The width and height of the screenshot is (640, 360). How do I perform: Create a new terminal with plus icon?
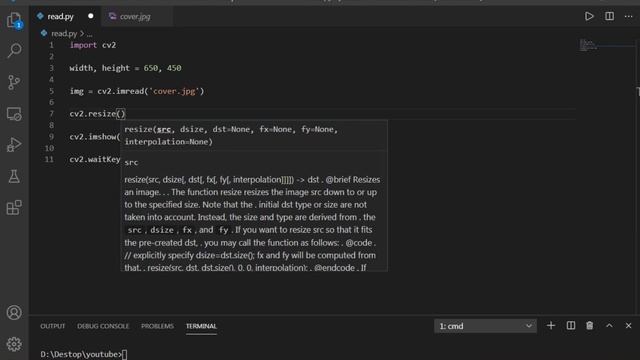(551, 326)
